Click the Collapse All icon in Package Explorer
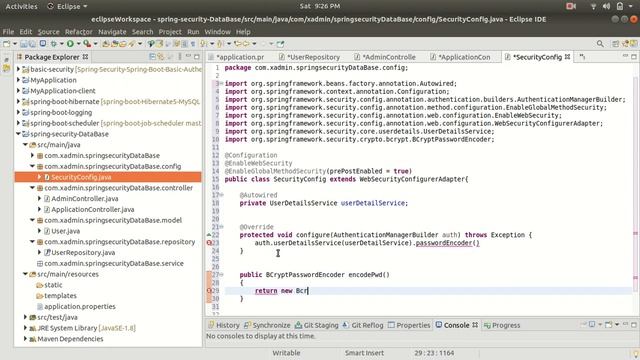640x360 pixels. pos(152,57)
